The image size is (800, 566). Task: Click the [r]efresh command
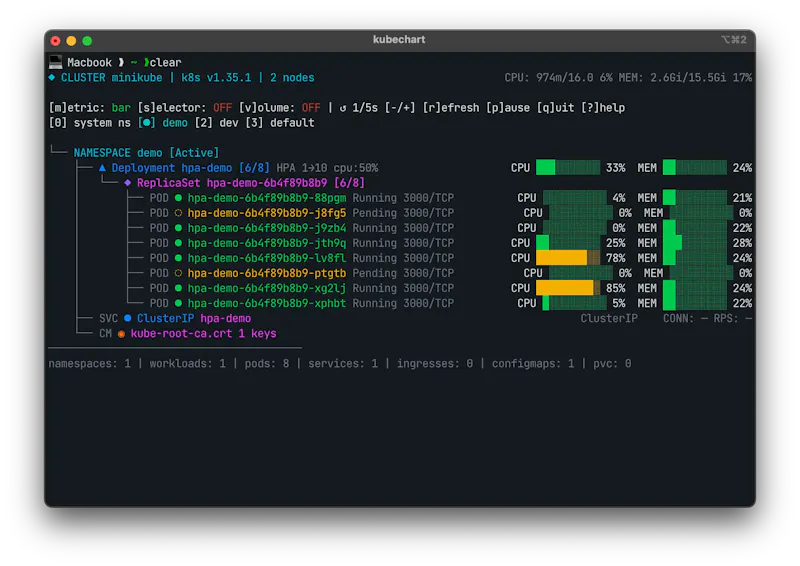click(x=451, y=108)
